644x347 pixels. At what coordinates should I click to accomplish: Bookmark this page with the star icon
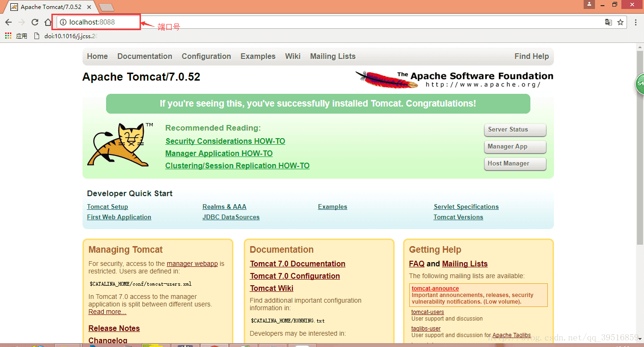[620, 22]
